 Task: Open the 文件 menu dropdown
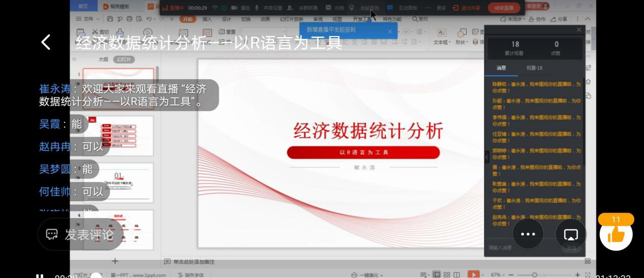point(86,19)
